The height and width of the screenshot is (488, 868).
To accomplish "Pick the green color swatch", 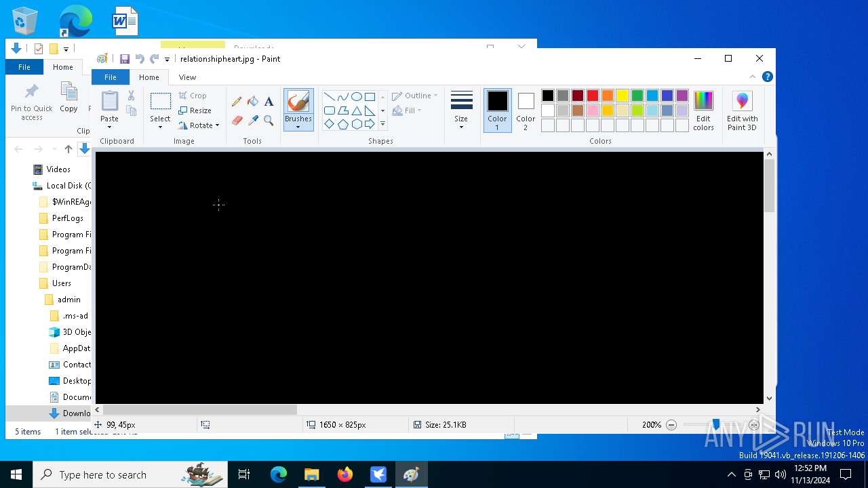I will click(637, 96).
